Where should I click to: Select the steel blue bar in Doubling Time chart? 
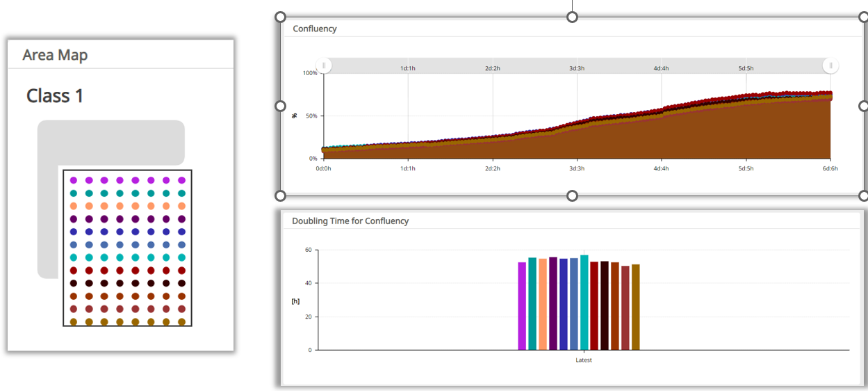pos(574,304)
